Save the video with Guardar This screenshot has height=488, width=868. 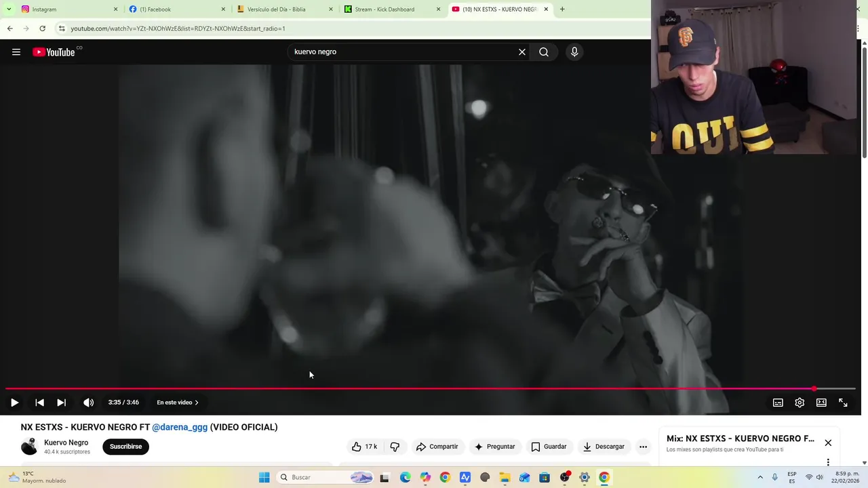coord(549,447)
